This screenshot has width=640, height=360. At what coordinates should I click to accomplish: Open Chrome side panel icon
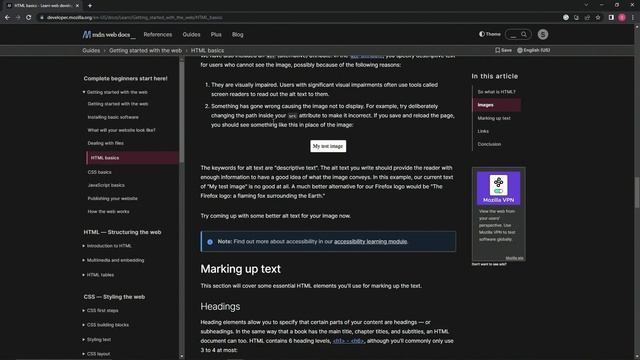(x=611, y=18)
